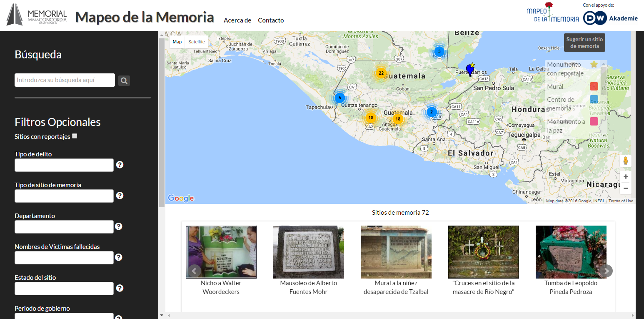Viewport: 644px width, 319px height.
Task: Open the Terms of Use link
Action: tap(621, 201)
